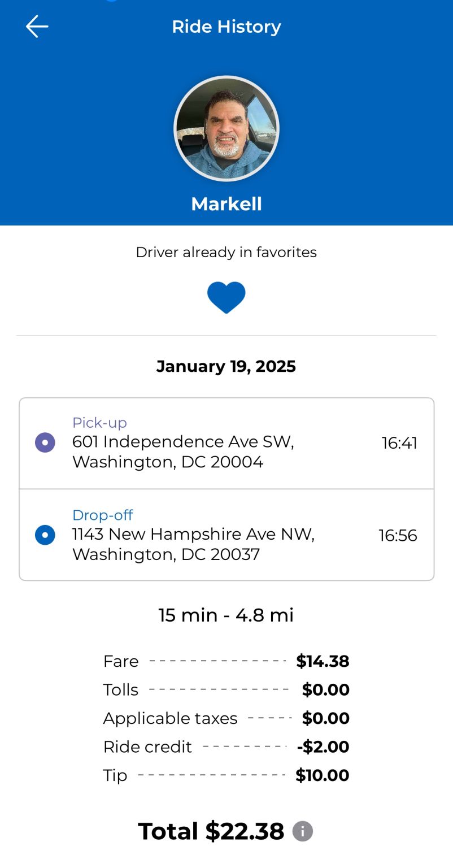Tap the pick-up time 16:41
453x868 pixels.
(399, 443)
